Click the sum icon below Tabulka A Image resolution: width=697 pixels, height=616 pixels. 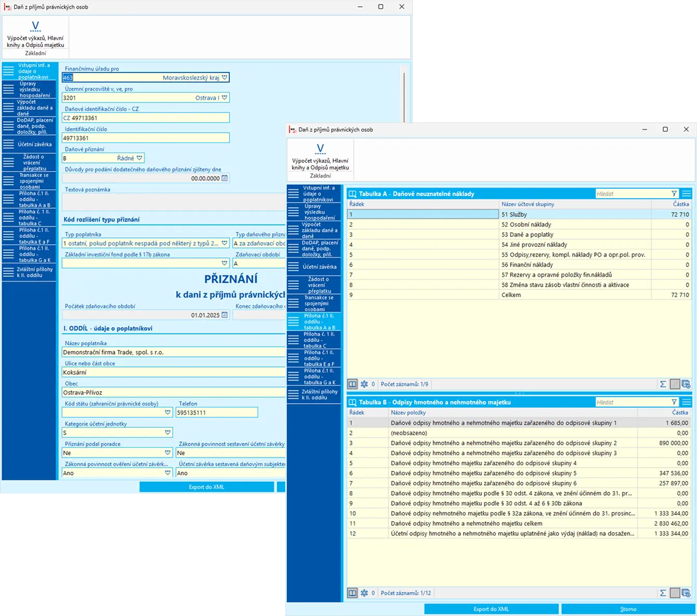click(x=663, y=384)
